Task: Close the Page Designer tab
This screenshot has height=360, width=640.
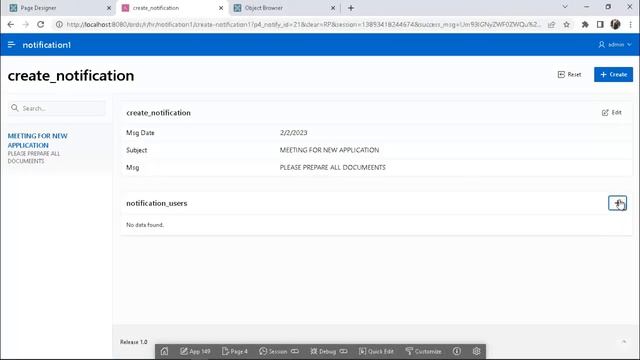Action: click(x=109, y=8)
